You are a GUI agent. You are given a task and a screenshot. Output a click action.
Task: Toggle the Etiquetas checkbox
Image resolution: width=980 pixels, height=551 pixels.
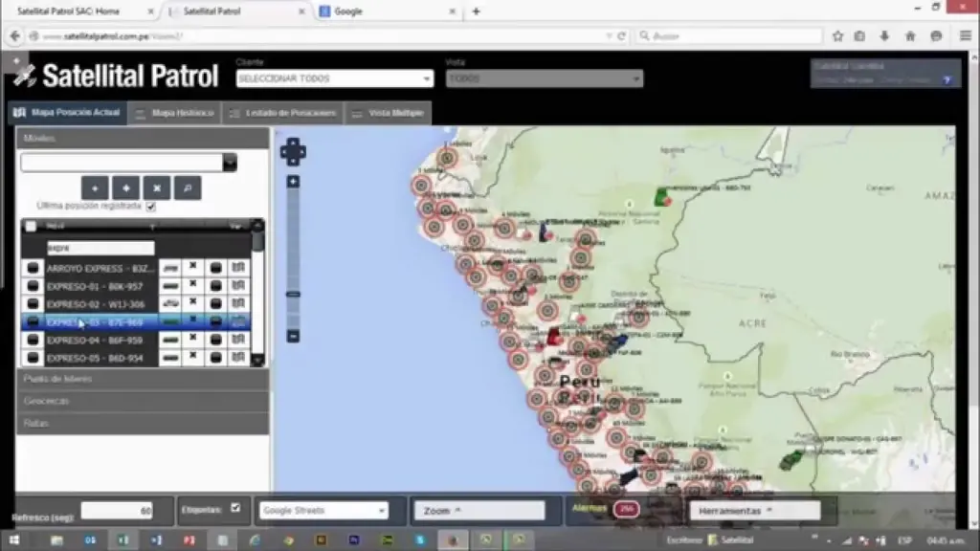235,508
